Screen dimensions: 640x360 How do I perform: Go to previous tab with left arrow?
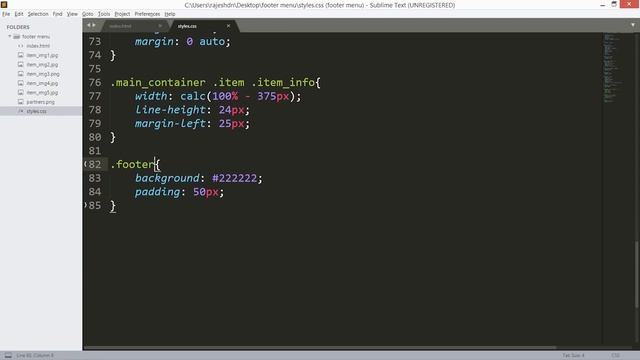click(89, 25)
